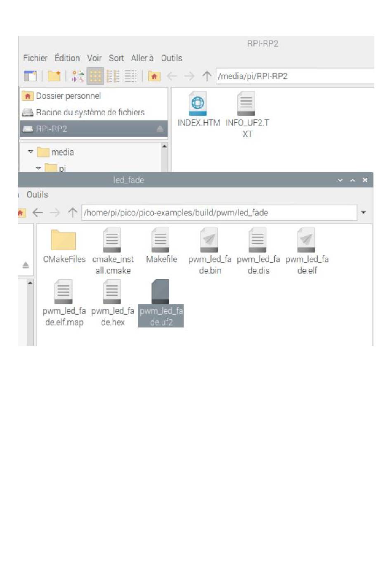Switch to compact view mode
The image size is (392, 586).
pyautogui.click(x=113, y=76)
